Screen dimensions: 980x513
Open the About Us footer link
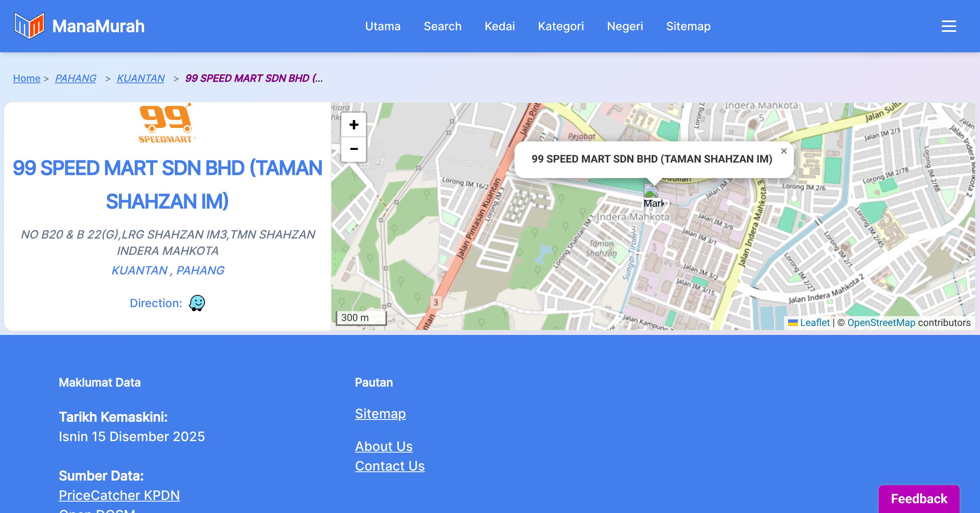click(x=383, y=446)
